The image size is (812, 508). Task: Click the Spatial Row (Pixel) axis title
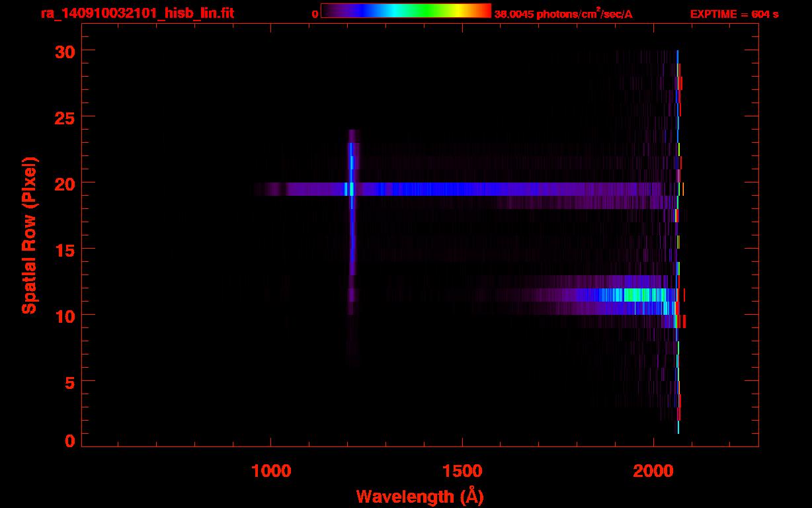[x=28, y=235]
